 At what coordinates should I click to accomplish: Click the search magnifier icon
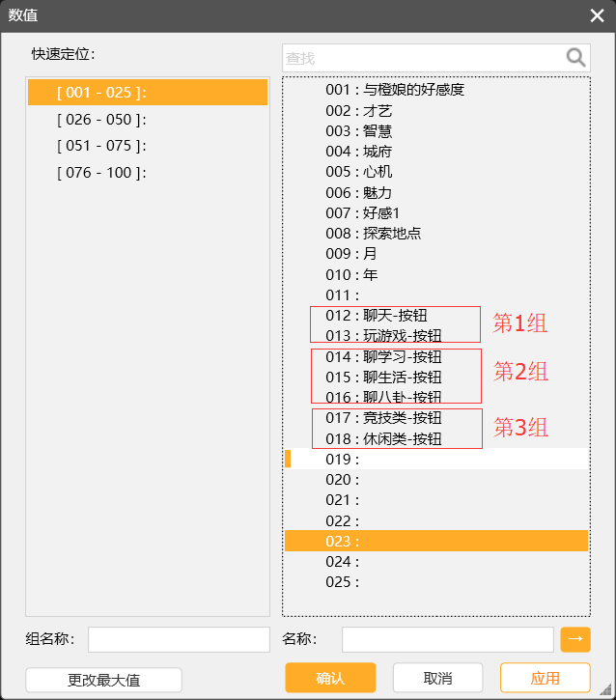tap(575, 58)
